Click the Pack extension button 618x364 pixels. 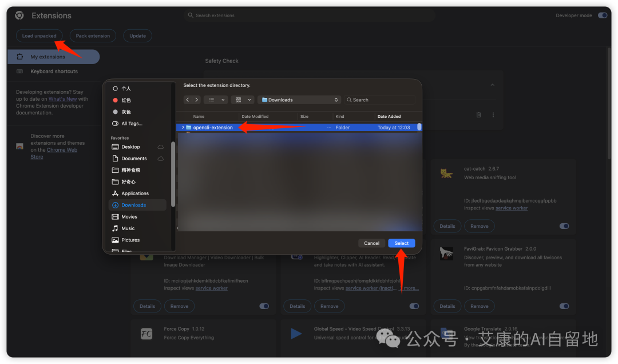[x=93, y=36]
